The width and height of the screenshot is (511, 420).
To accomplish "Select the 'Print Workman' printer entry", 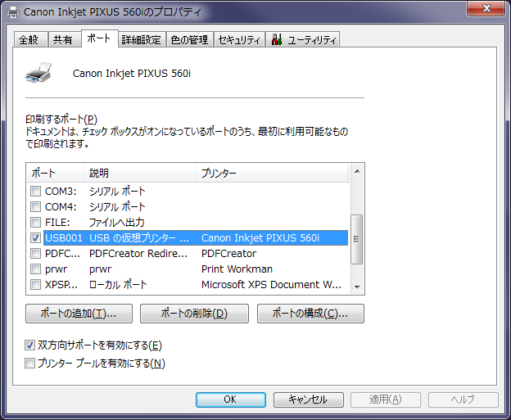I will point(237,269).
